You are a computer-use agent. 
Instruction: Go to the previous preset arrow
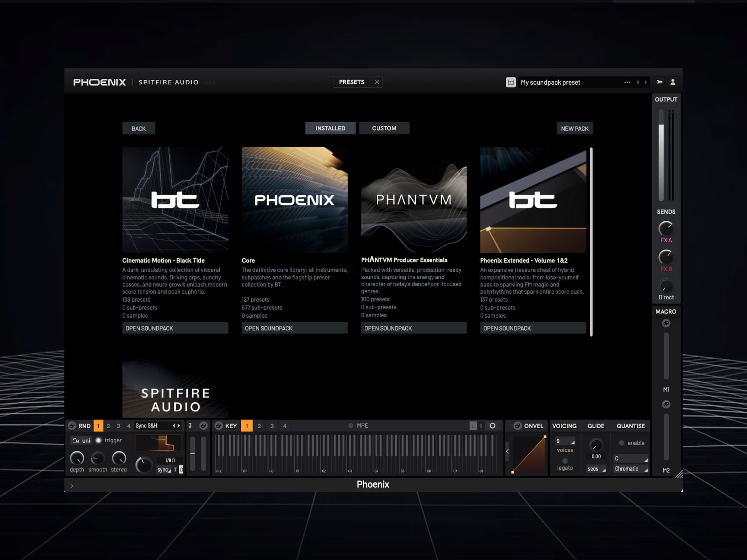tap(638, 82)
